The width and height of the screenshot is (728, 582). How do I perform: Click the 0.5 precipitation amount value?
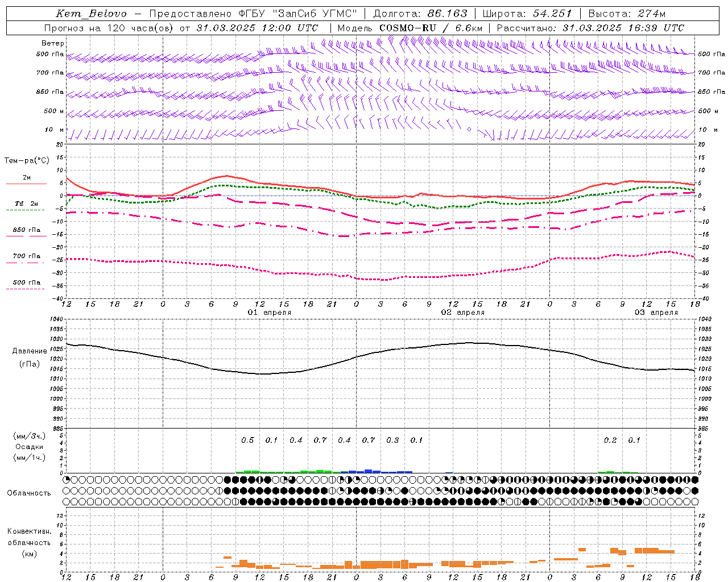(247, 440)
